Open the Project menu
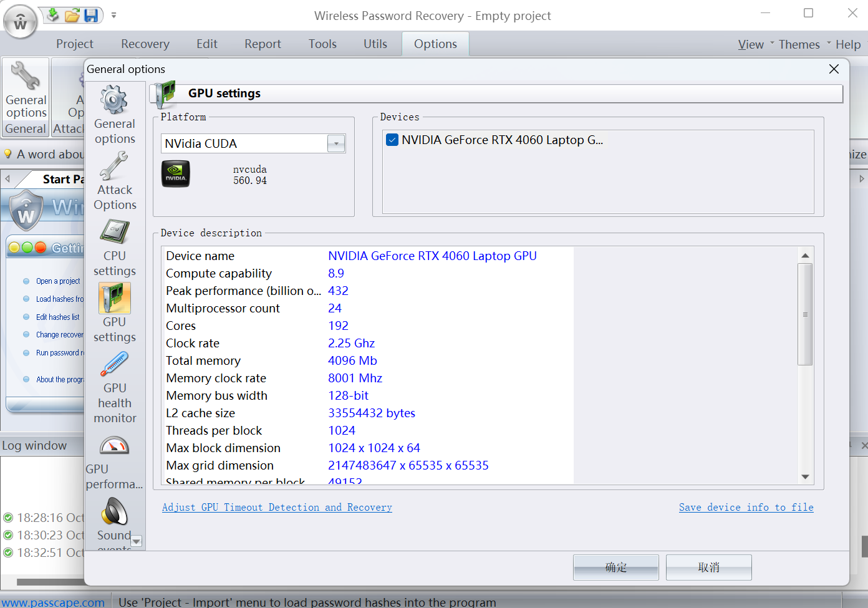The height and width of the screenshot is (608, 868). 75,44
